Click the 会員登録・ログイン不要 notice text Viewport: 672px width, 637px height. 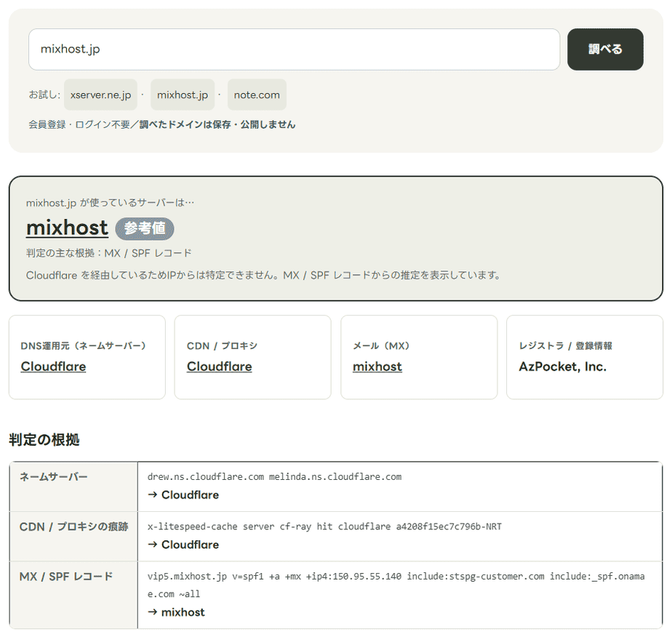[x=162, y=124]
